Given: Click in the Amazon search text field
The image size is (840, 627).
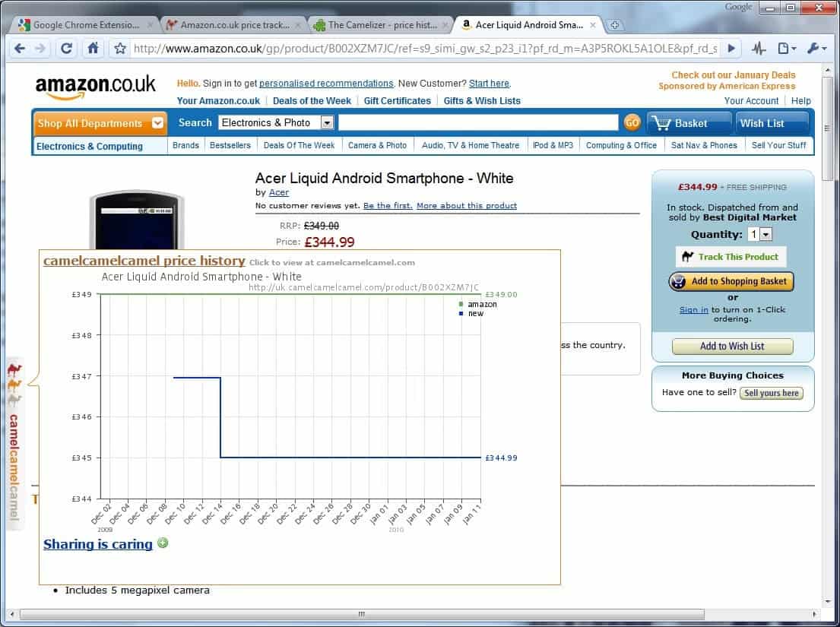Looking at the screenshot, I should pyautogui.click(x=478, y=122).
